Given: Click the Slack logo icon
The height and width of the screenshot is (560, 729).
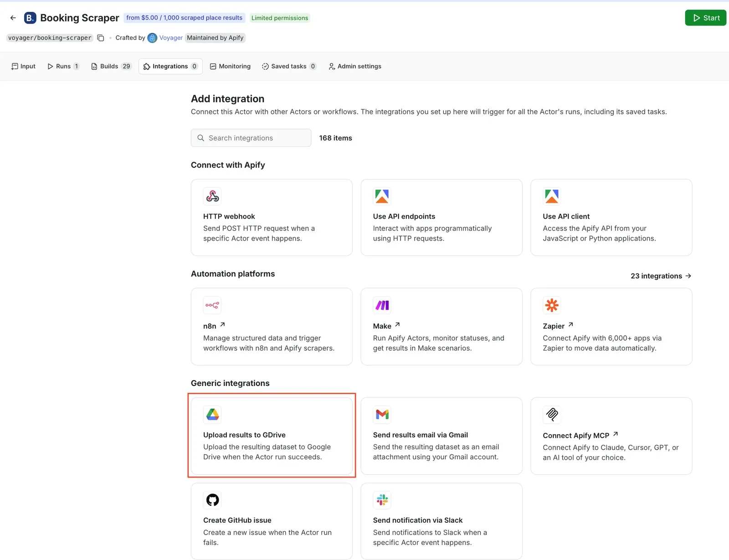Looking at the screenshot, I should click(x=382, y=500).
